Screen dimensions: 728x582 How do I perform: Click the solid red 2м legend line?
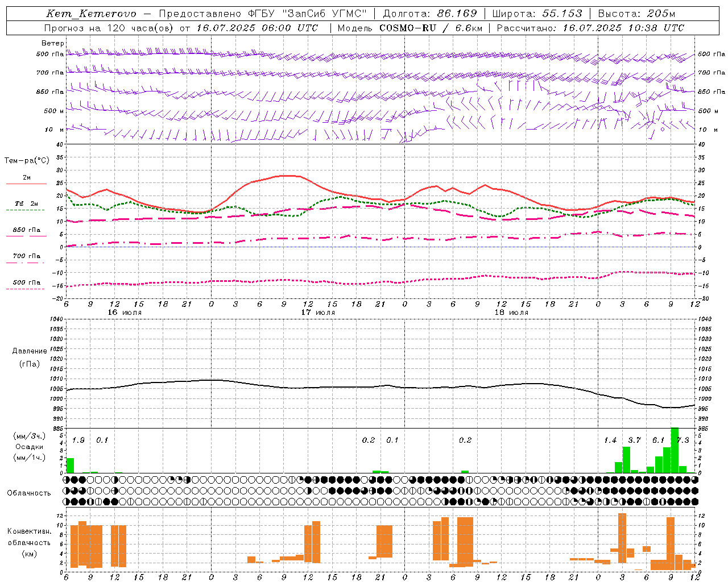(26, 184)
